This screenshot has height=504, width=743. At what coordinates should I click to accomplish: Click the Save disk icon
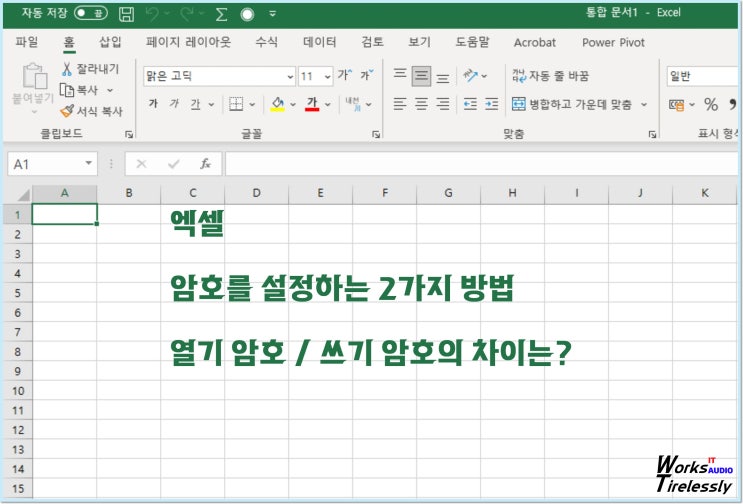tap(126, 14)
